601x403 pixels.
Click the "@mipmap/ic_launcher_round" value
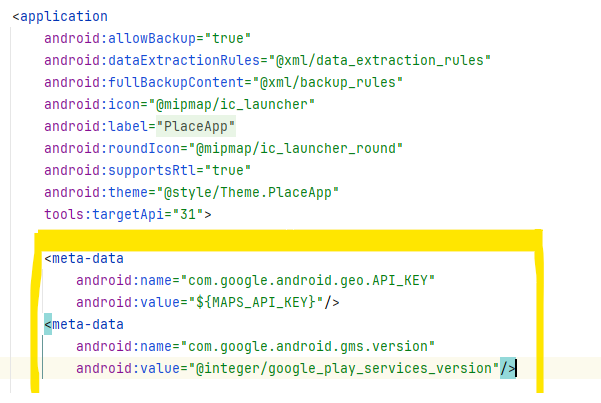tap(296, 148)
